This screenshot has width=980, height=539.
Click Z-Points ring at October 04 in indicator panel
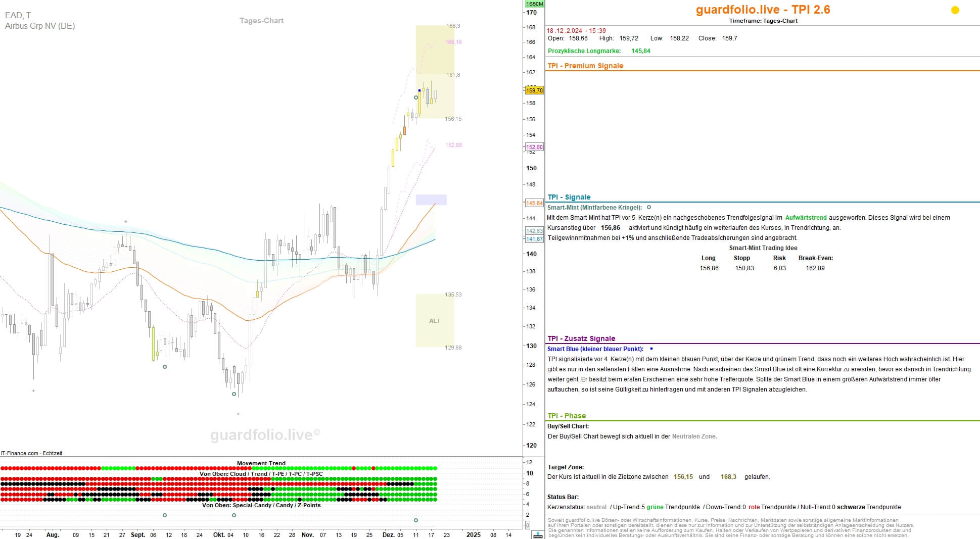point(234,515)
